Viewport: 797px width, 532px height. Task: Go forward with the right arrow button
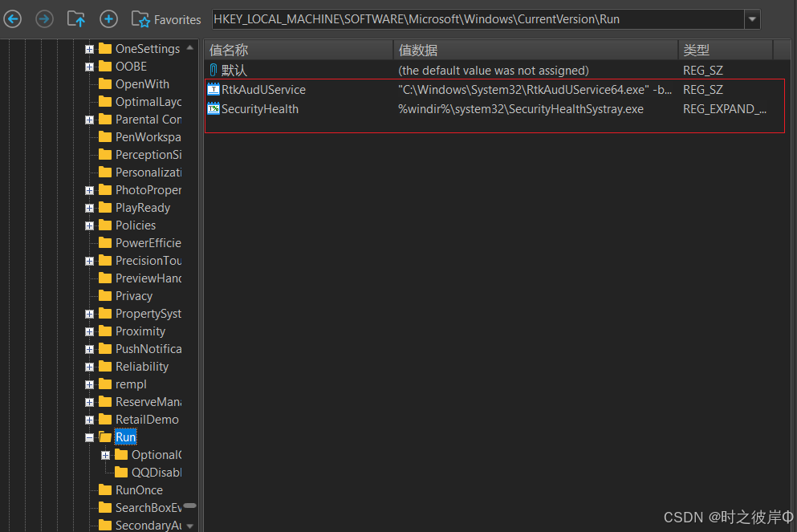[x=44, y=20]
